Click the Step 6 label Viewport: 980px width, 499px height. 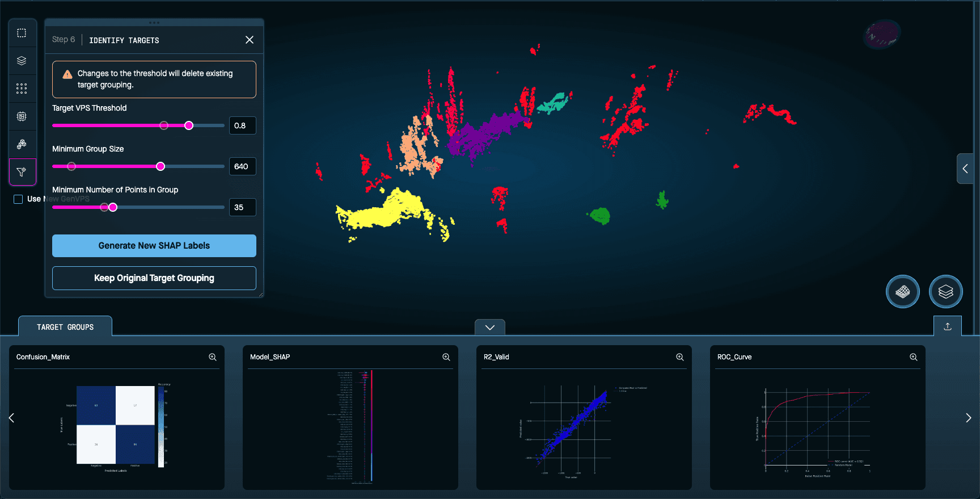pyautogui.click(x=64, y=39)
